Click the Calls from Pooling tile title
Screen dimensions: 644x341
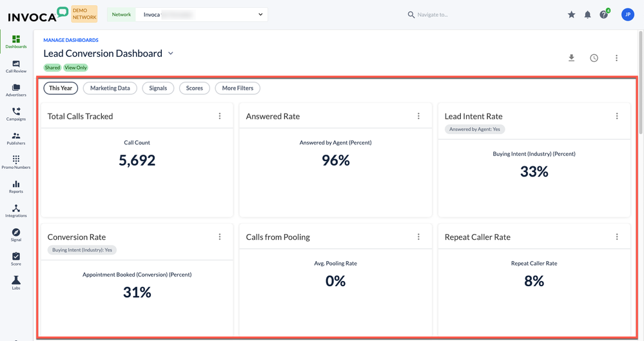[x=278, y=237]
